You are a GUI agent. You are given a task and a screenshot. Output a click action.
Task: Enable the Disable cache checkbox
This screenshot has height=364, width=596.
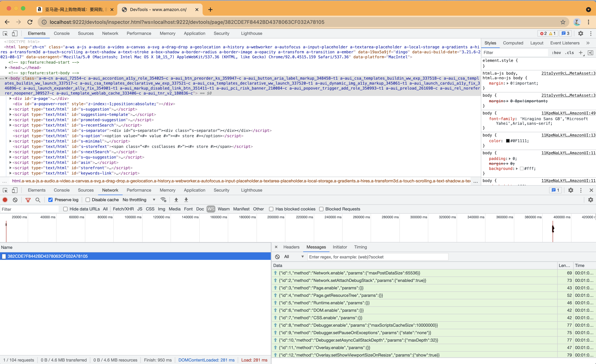click(88, 200)
